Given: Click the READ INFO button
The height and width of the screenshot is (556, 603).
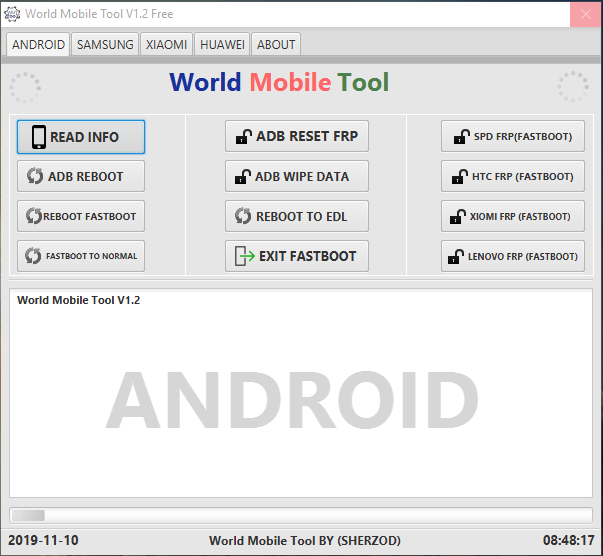Looking at the screenshot, I should [81, 137].
